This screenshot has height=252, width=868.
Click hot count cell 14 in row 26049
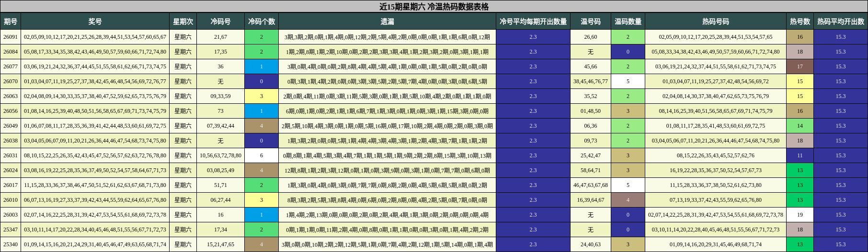[800, 126]
